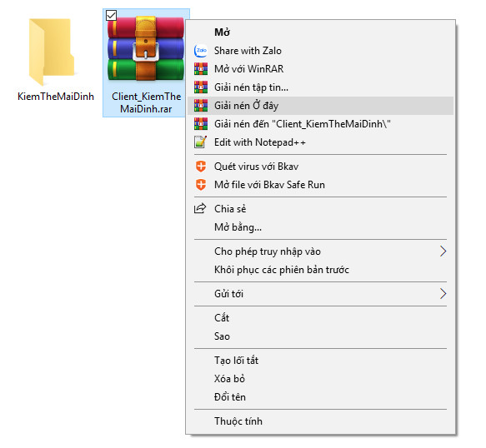Uncheck the checkbox on the rar file
This screenshot has width=486, height=448.
pos(111,15)
